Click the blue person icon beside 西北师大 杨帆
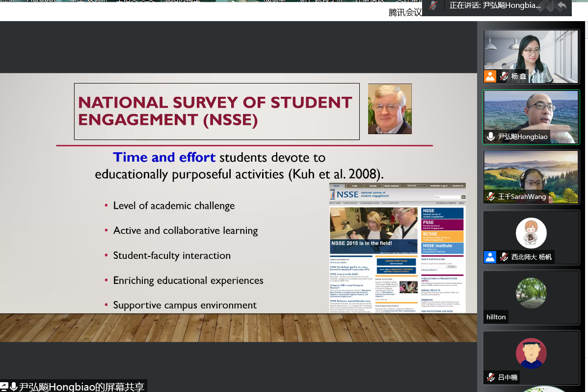 click(x=490, y=256)
